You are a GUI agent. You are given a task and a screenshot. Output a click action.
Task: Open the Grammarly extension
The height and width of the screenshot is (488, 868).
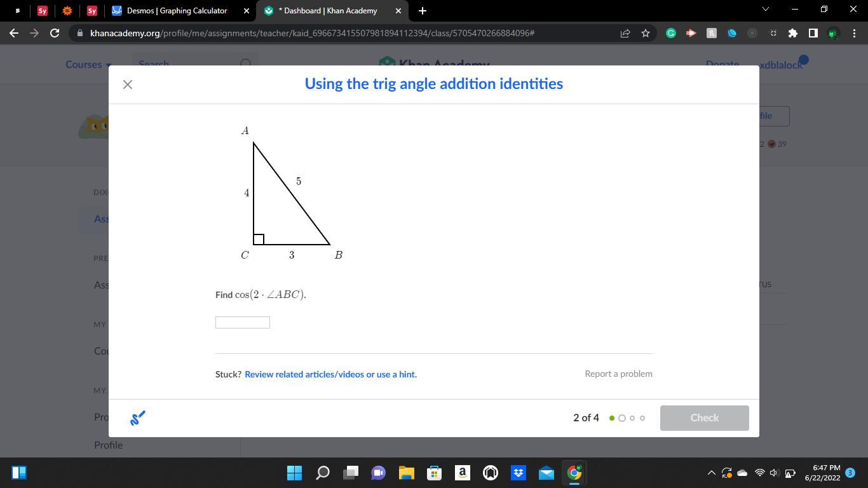671,33
